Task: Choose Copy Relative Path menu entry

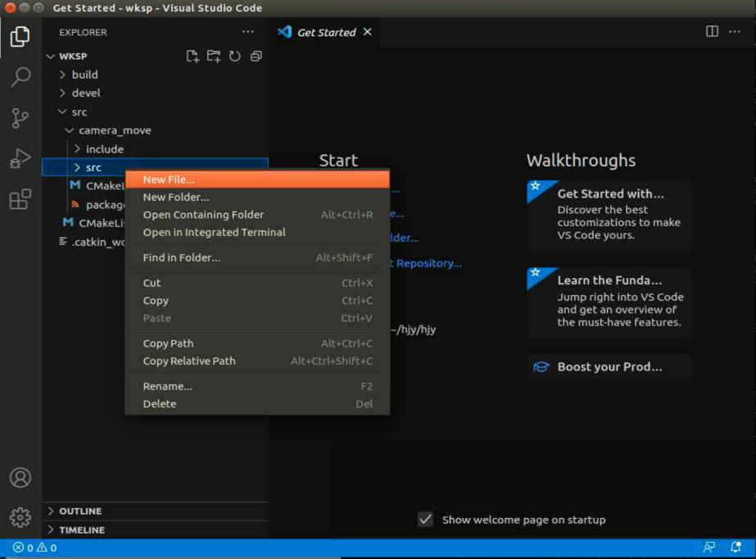Action: point(257,361)
